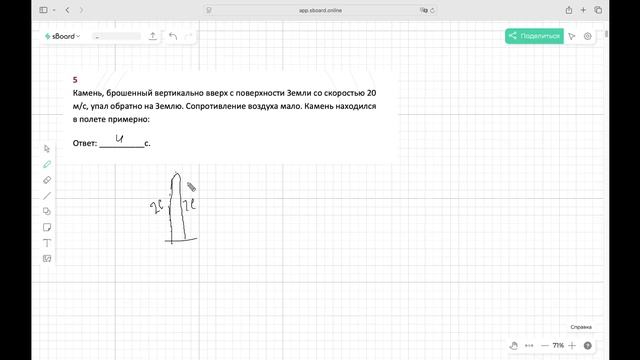Click the board name field
The width and height of the screenshot is (640, 360).
click(116, 36)
